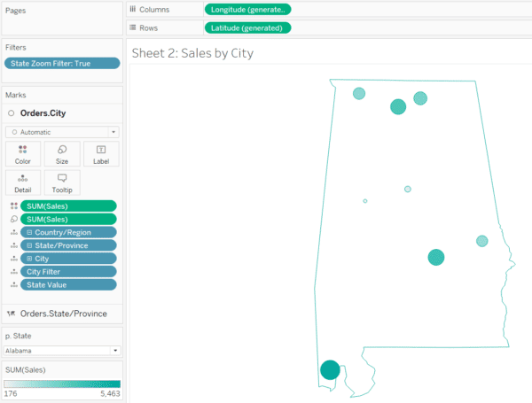Click the color icon beside first SUM(Sales) pill
Image resolution: width=532 pixels, height=403 pixels.
point(12,205)
